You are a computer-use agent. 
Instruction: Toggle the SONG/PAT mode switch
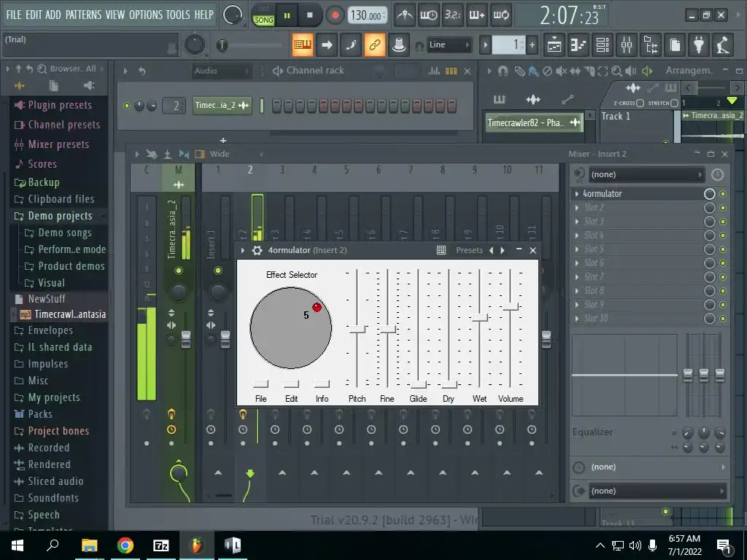[263, 16]
